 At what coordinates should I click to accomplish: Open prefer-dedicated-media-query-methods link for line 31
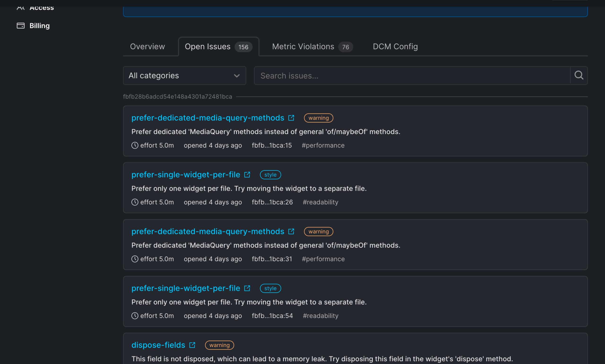click(x=208, y=232)
